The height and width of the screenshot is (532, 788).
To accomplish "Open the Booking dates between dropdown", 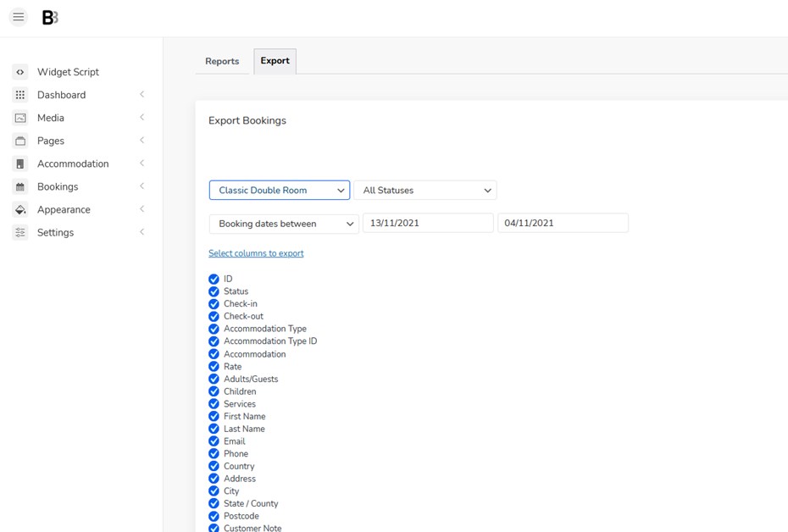I will click(284, 224).
